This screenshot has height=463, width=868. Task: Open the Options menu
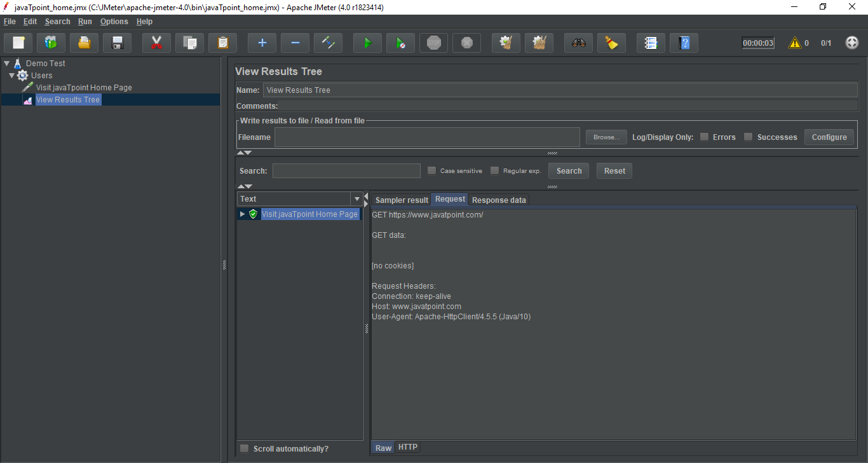114,22
